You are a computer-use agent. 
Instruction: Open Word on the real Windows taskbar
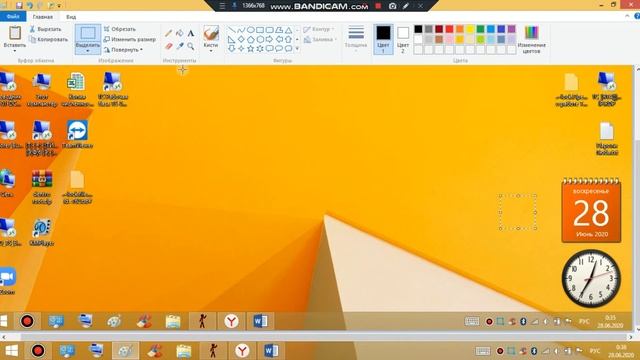pyautogui.click(x=271, y=351)
